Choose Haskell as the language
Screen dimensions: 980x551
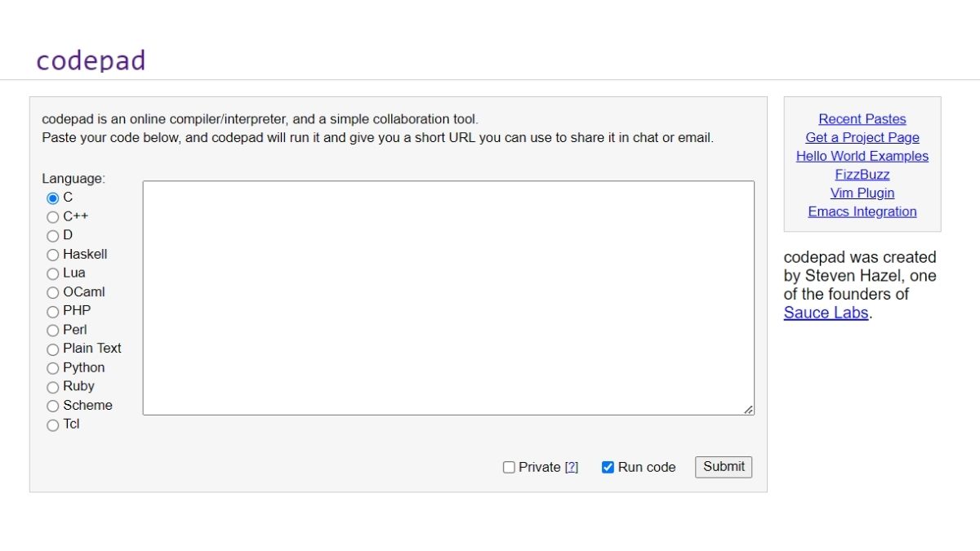point(53,255)
